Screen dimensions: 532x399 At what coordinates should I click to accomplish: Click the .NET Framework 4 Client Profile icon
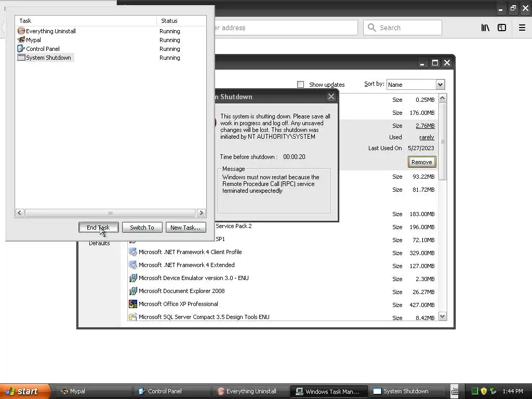click(132, 252)
